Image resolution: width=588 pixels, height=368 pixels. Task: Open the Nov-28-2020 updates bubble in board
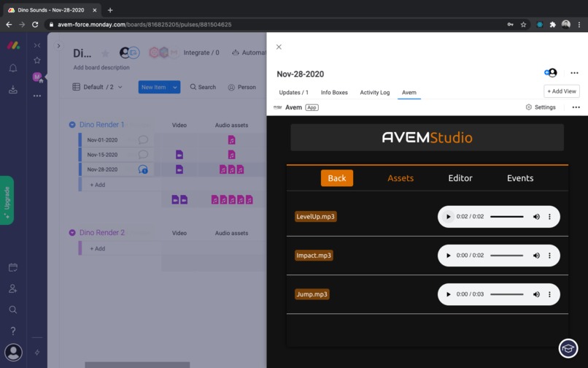[143, 169]
